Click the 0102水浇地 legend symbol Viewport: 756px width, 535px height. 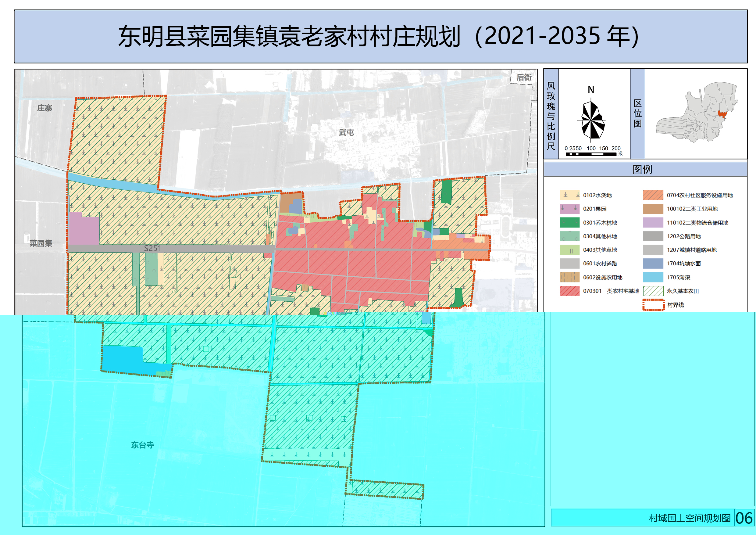coord(569,195)
